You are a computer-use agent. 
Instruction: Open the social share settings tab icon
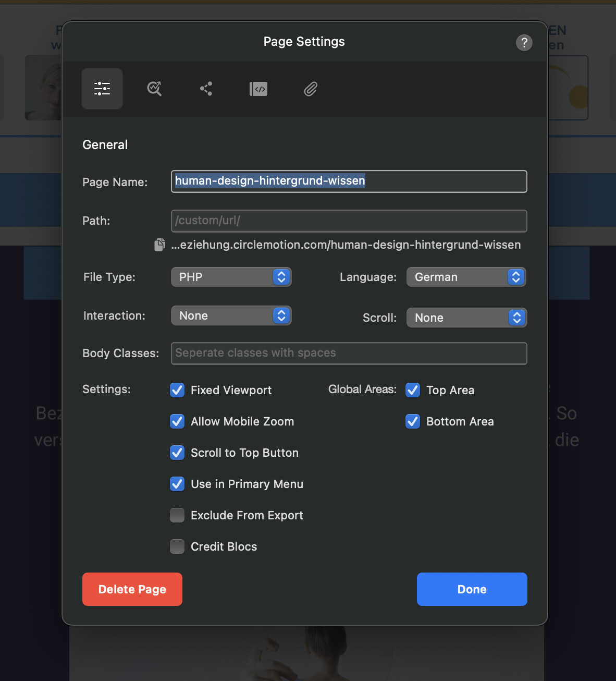206,89
